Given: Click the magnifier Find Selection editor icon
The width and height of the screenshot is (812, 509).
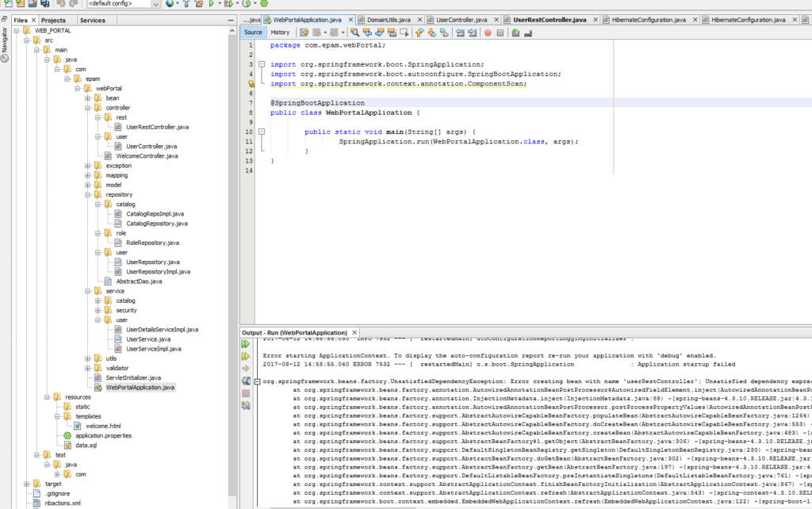Looking at the screenshot, I should click(x=354, y=33).
